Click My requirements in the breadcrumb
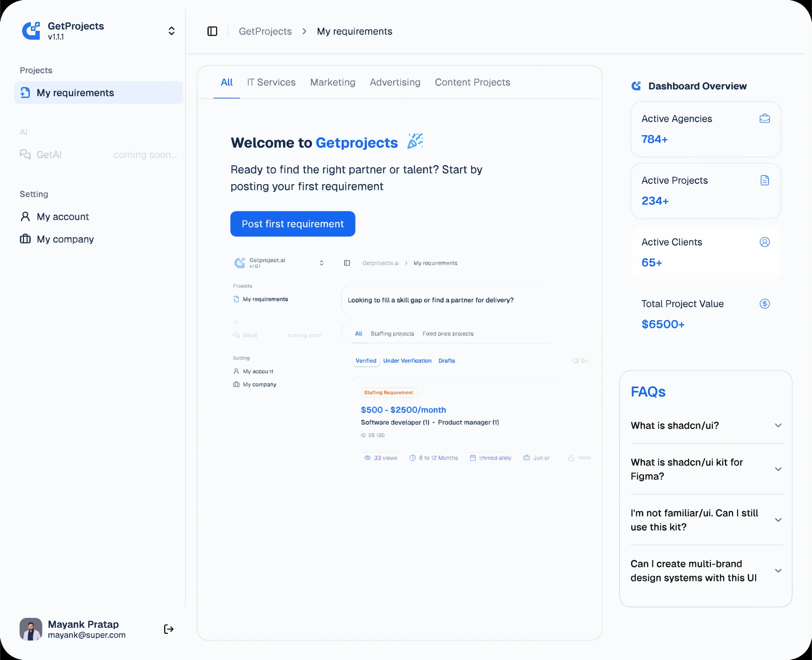The image size is (812, 660). [x=354, y=31]
